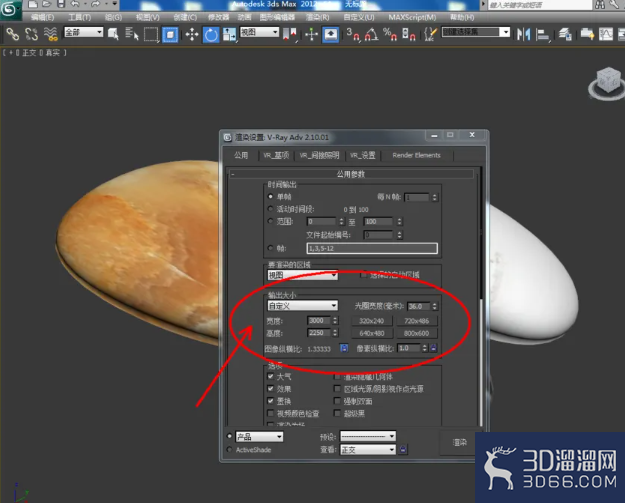Screen dimensions: 625x503
Task: Select the Unlink Selection tool
Action: (31, 34)
